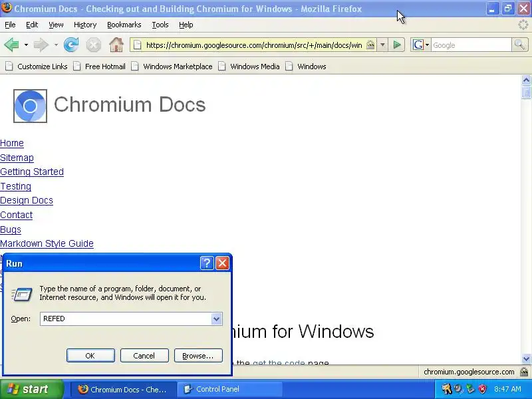Image resolution: width=532 pixels, height=399 pixels.
Task: Open the File menu
Action: point(10,25)
